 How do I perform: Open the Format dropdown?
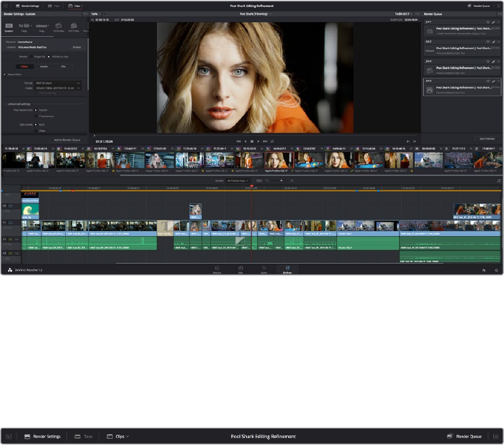tap(58, 82)
